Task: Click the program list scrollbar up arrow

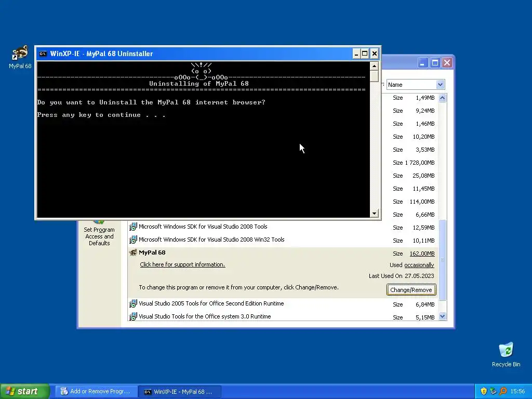Action: 443,98
